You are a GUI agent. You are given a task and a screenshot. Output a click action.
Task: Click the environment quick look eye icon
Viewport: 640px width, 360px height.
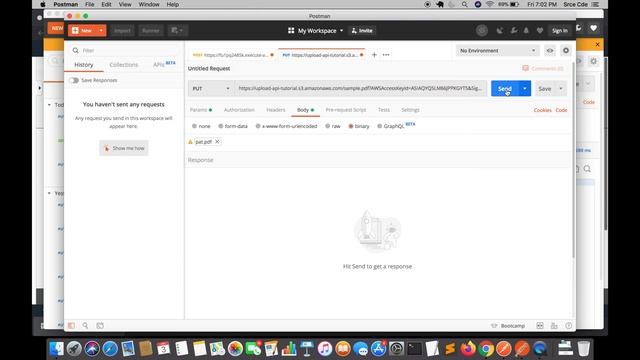point(550,51)
